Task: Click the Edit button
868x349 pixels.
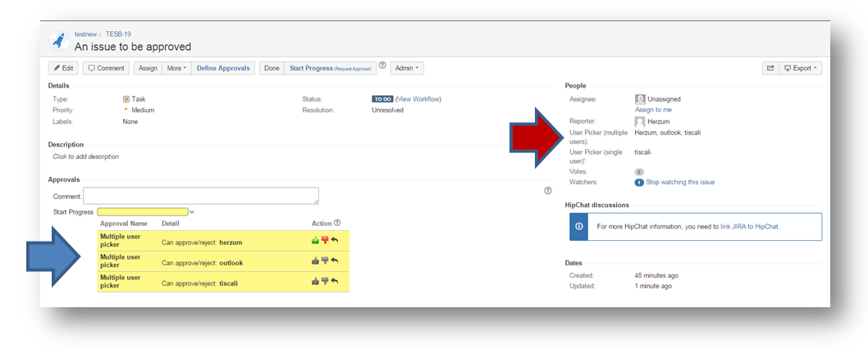Action: point(64,68)
